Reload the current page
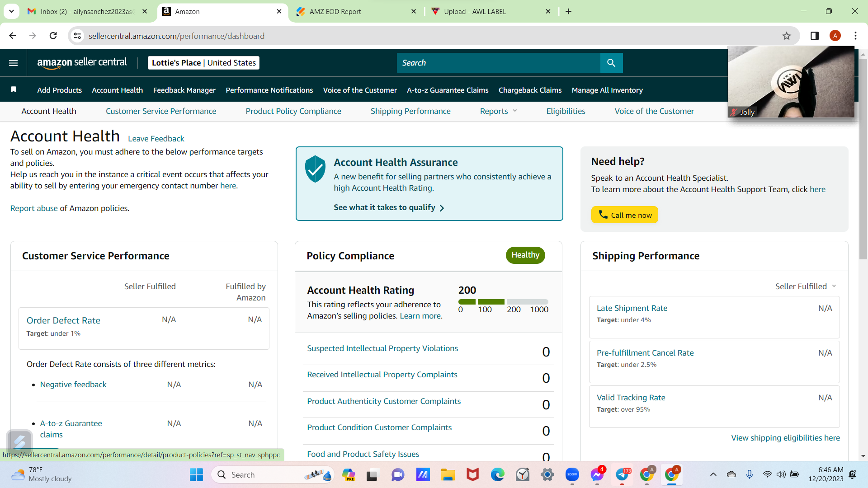 [x=53, y=36]
